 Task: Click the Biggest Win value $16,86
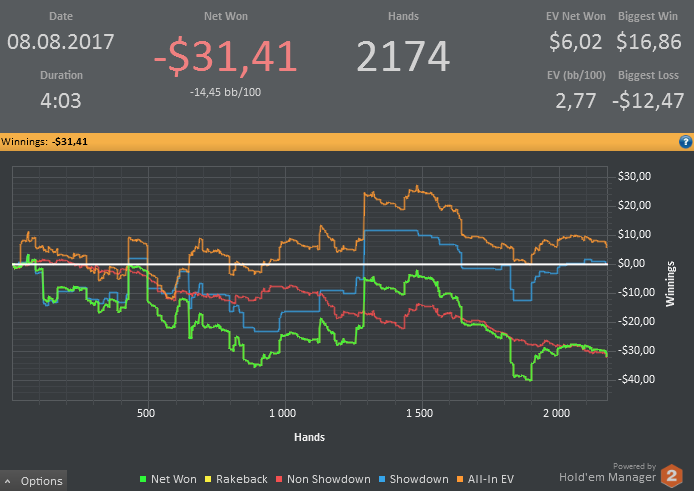[x=648, y=42]
